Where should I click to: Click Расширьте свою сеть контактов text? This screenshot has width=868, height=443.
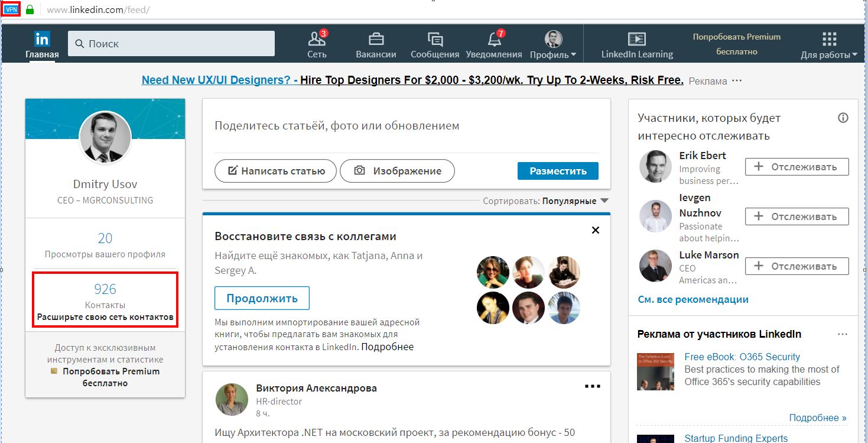pyautogui.click(x=105, y=318)
